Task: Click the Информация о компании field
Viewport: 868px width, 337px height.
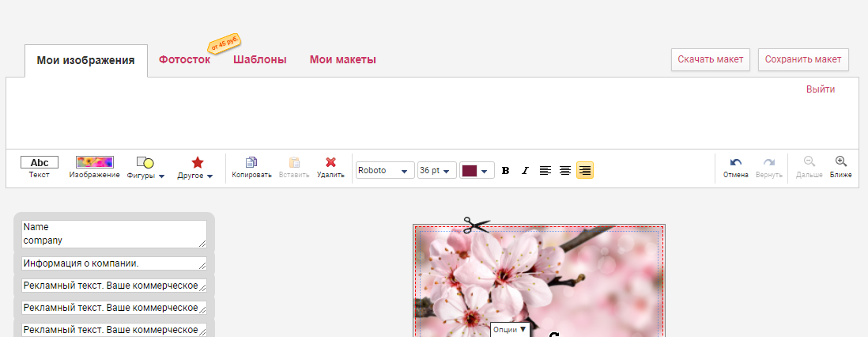Action: pos(114,263)
